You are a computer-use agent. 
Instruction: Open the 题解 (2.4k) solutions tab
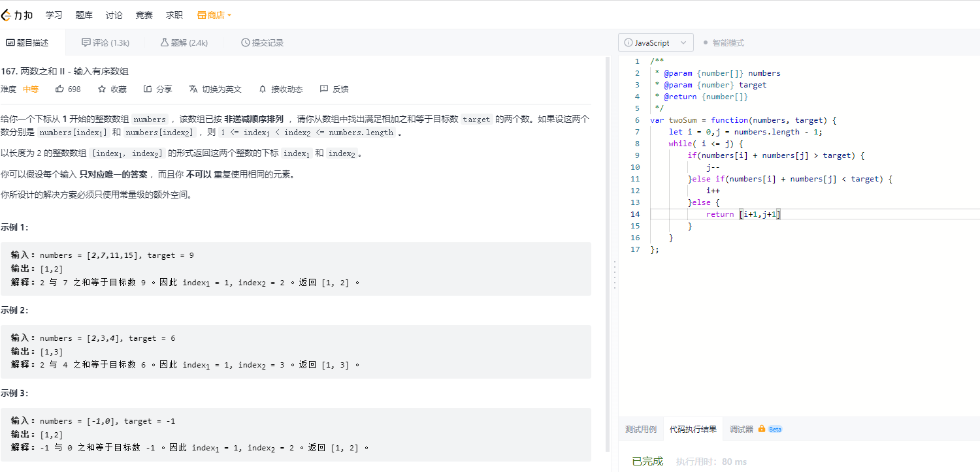coord(184,43)
